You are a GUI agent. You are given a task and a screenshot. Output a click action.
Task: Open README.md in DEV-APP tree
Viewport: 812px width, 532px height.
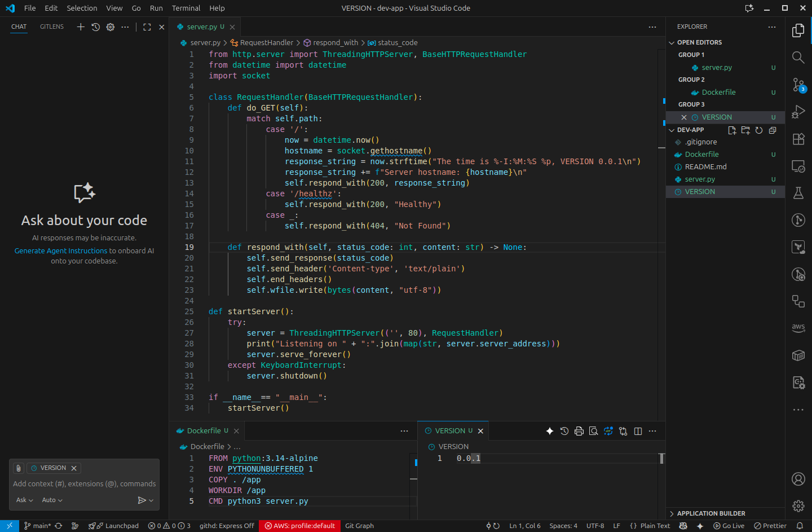coord(725,167)
